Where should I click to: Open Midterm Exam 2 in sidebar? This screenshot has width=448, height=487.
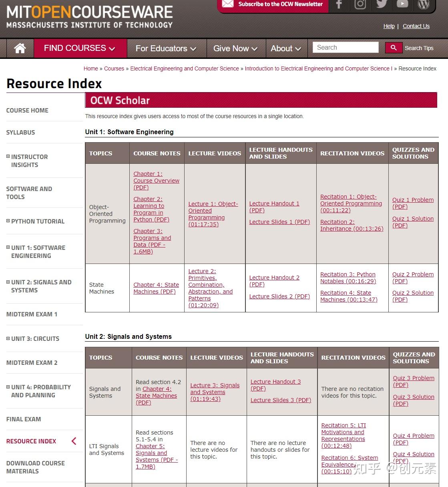coord(32,362)
